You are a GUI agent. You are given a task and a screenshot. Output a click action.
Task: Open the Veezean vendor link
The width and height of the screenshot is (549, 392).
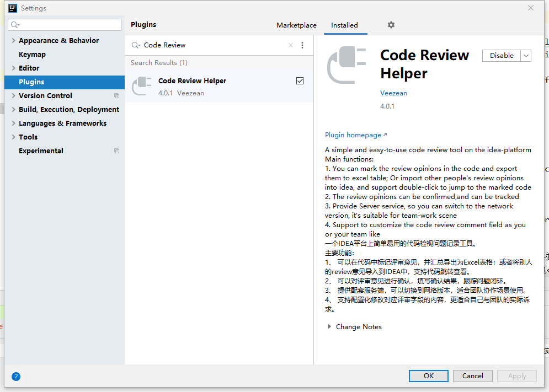(393, 93)
